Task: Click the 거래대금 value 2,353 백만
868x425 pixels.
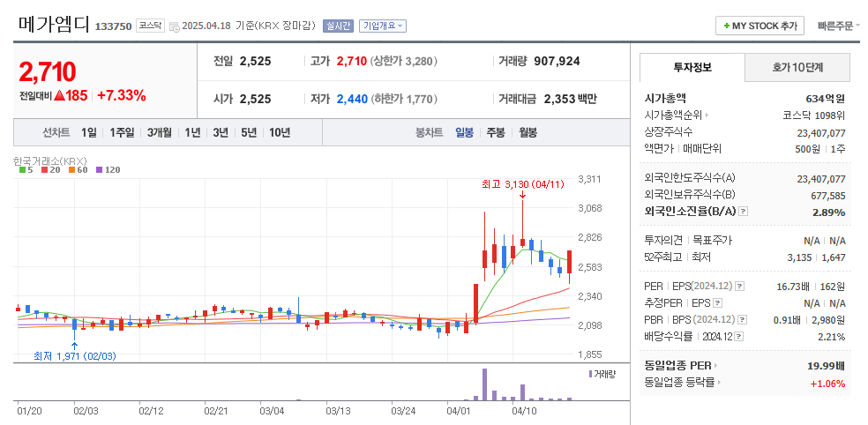Action: [x=570, y=99]
